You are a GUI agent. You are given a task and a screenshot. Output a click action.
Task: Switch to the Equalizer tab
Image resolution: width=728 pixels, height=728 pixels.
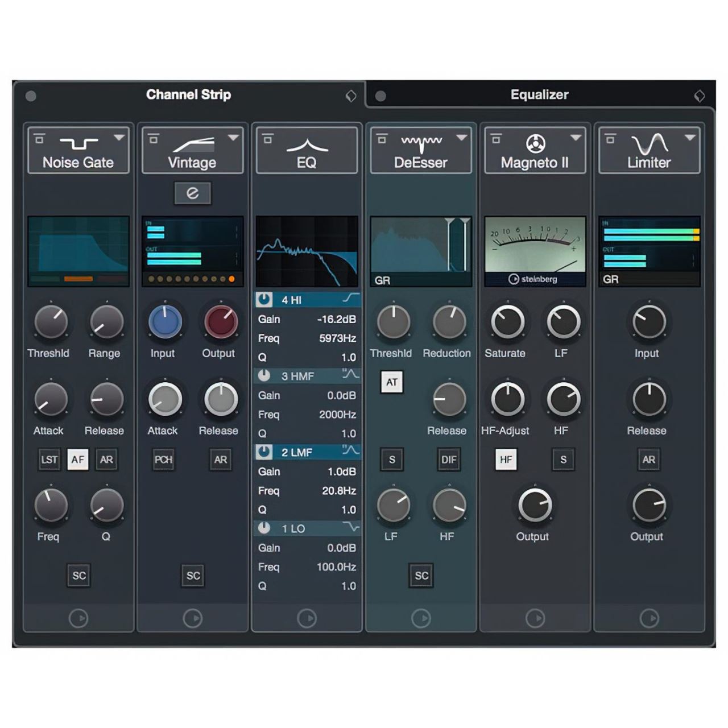coord(539,94)
